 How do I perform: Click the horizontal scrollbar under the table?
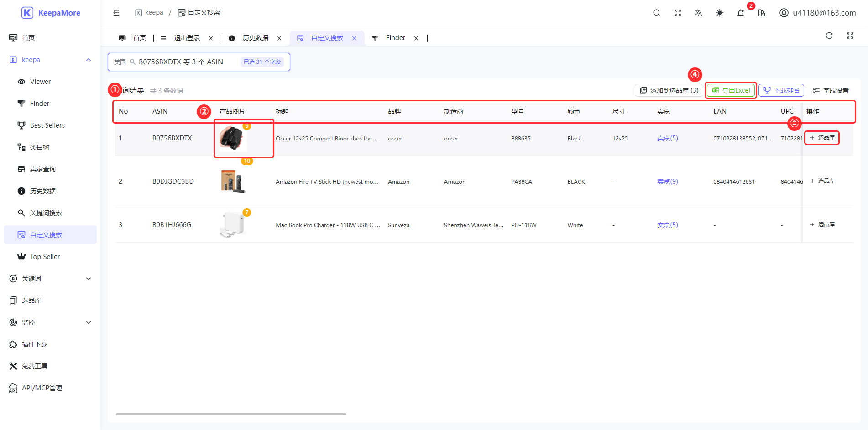click(x=231, y=414)
